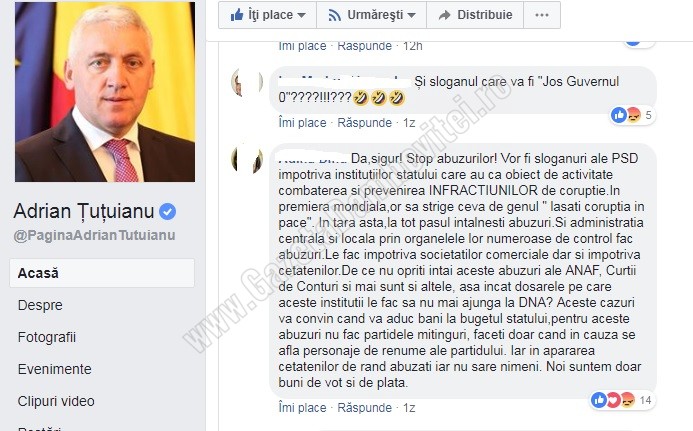The height and width of the screenshot is (431, 693).
Task: Click Răspunde under the long PSD comment
Action: tap(365, 408)
